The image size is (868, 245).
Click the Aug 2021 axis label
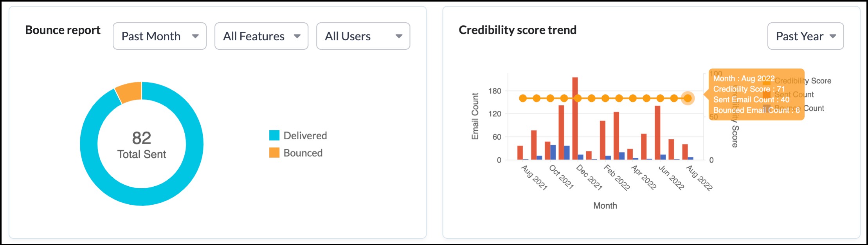534,177
